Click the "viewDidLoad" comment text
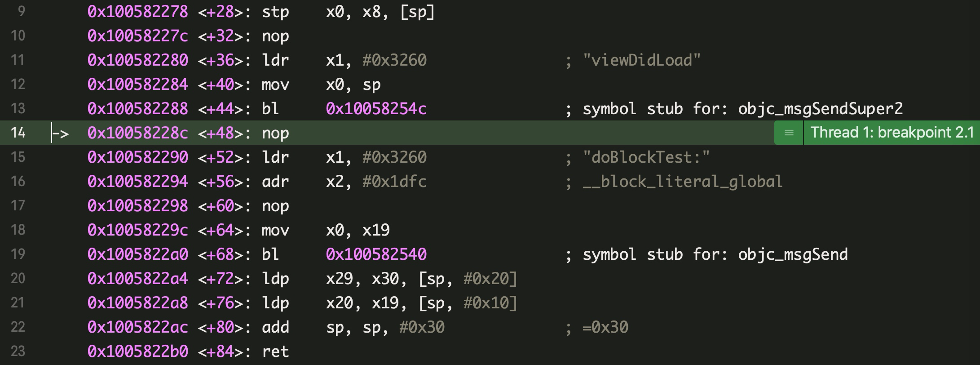 (641, 60)
